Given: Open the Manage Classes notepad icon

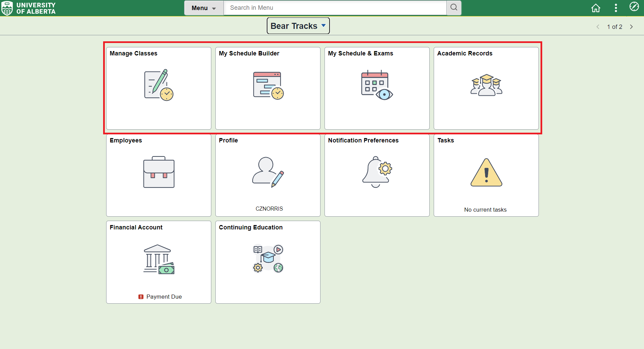Looking at the screenshot, I should click(159, 85).
